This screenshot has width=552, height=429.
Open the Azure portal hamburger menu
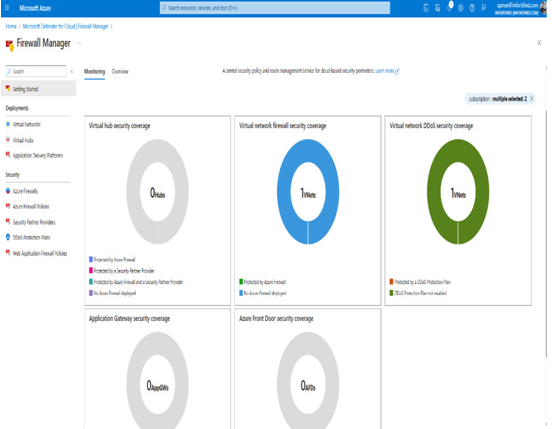[7, 8]
